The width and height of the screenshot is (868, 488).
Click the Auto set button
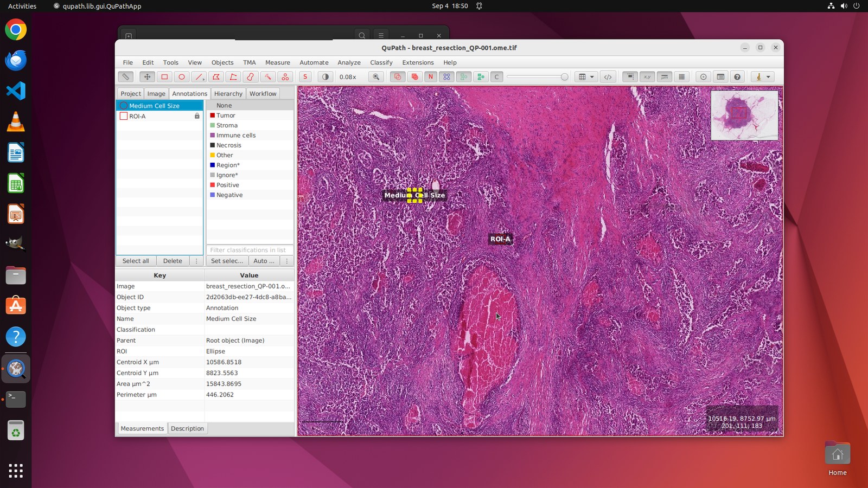264,261
